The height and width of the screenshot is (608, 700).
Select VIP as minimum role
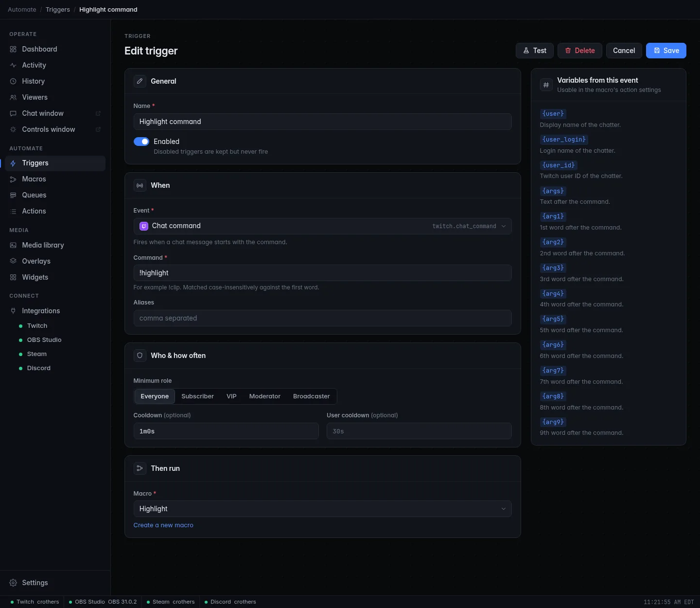point(231,396)
